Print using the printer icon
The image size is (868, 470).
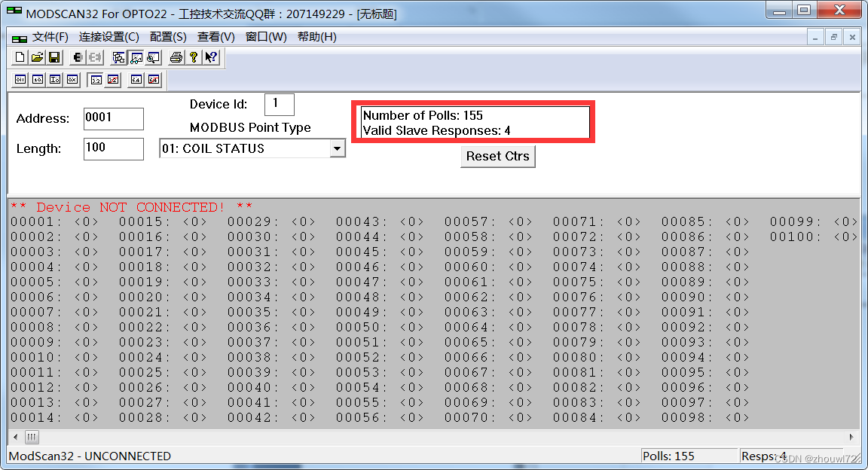click(176, 57)
